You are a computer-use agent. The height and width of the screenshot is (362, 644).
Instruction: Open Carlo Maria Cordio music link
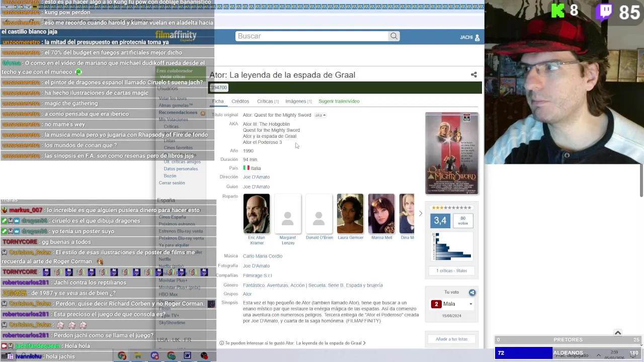pos(263,256)
